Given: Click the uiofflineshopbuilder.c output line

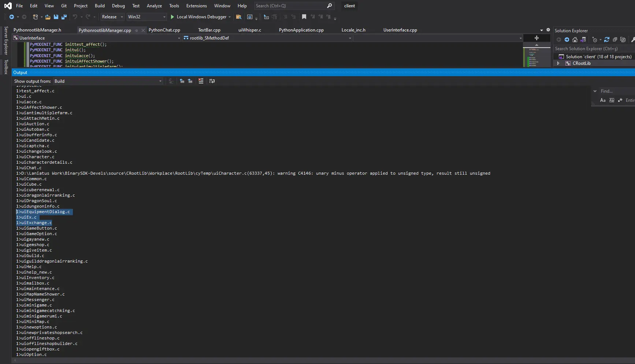Looking at the screenshot, I should [47, 343].
